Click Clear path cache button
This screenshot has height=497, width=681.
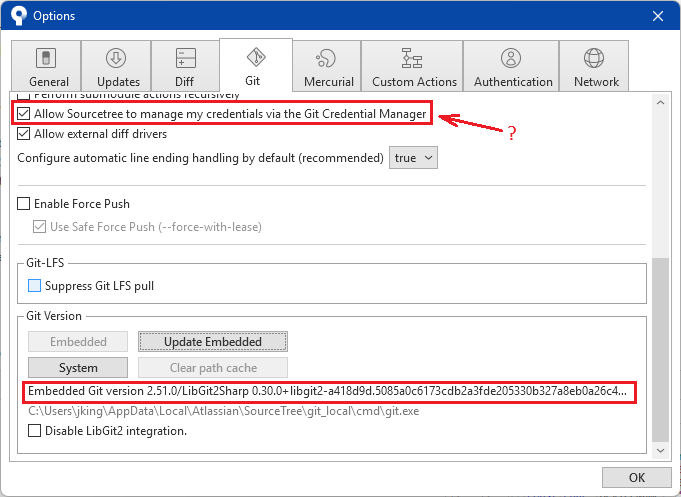tap(213, 368)
